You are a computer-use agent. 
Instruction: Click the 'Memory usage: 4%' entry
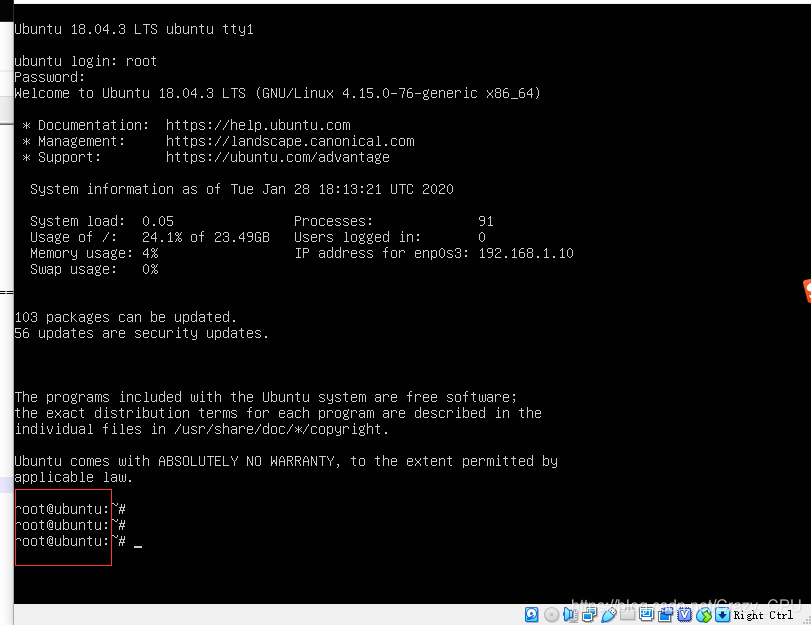(94, 253)
